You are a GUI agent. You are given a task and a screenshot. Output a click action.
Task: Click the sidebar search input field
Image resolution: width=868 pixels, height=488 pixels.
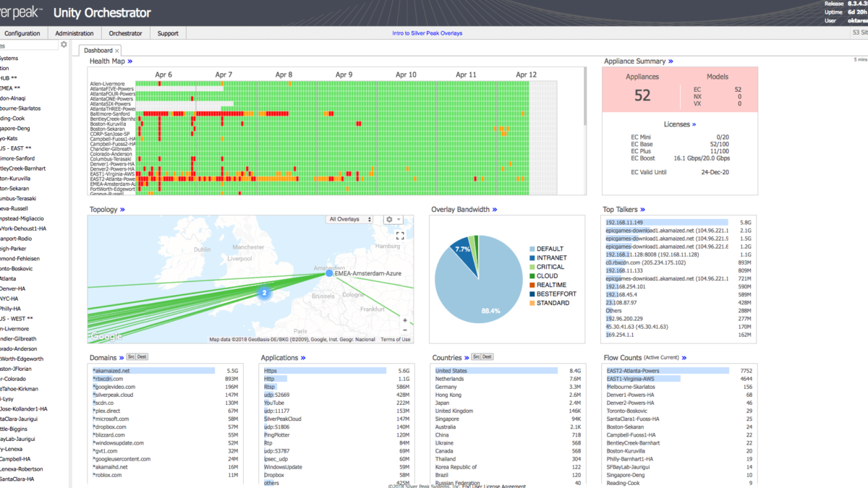point(28,45)
